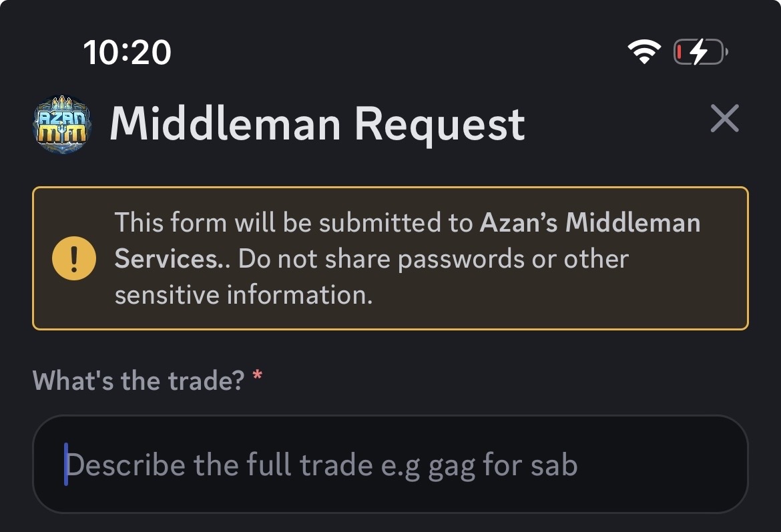Click the "What's the trade?" label
The image size is (781, 532).
pyautogui.click(x=139, y=380)
